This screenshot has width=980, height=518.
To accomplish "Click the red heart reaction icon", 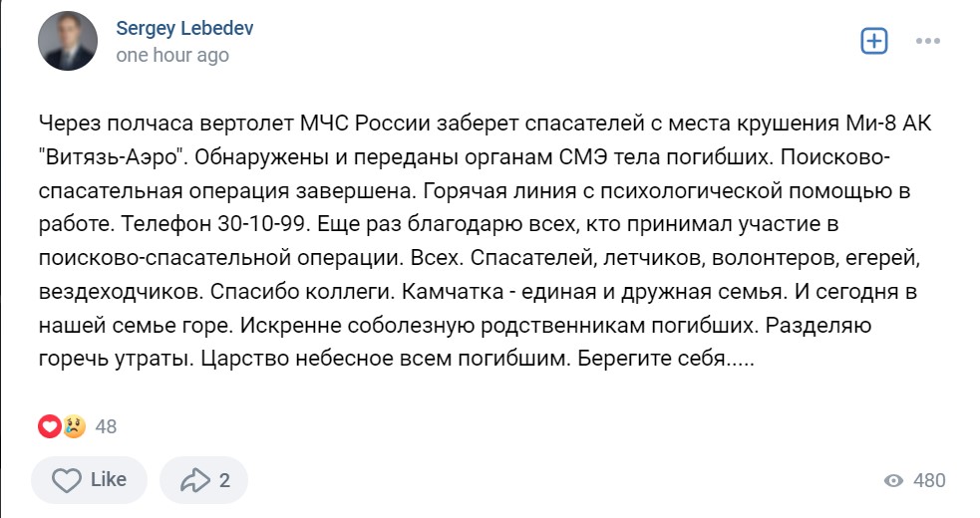I will click(50, 426).
